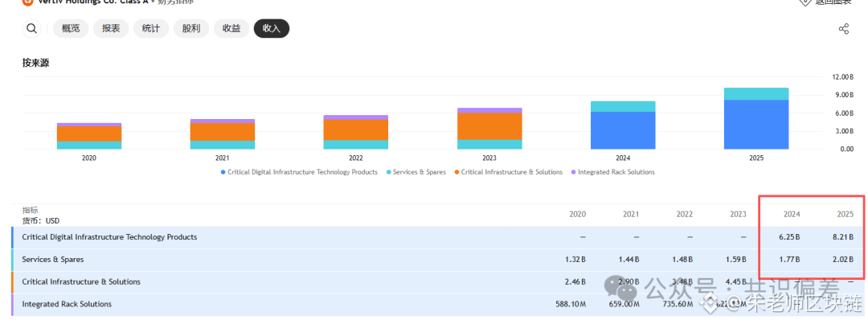Click the 588.10 M value cell
868x324 pixels.
point(571,304)
